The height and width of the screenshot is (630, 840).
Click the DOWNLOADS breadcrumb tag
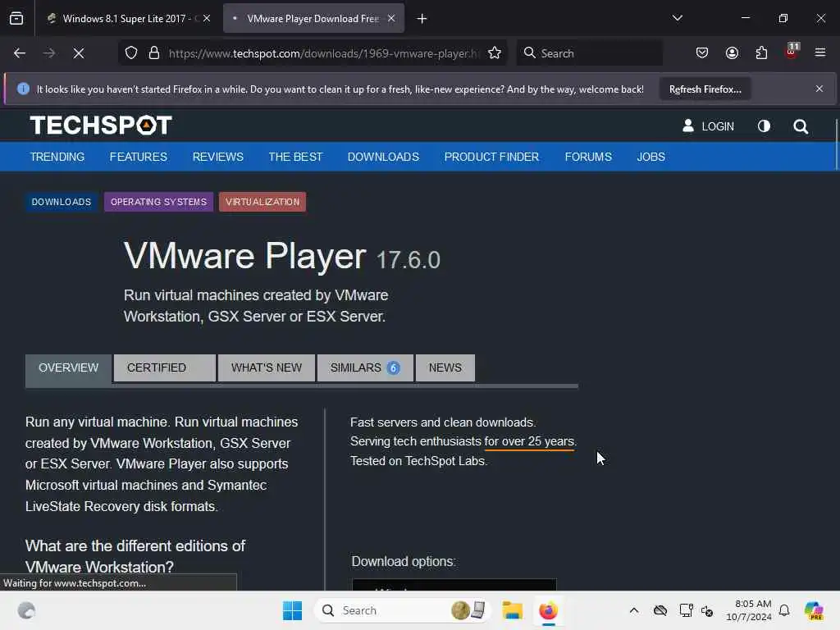(61, 202)
